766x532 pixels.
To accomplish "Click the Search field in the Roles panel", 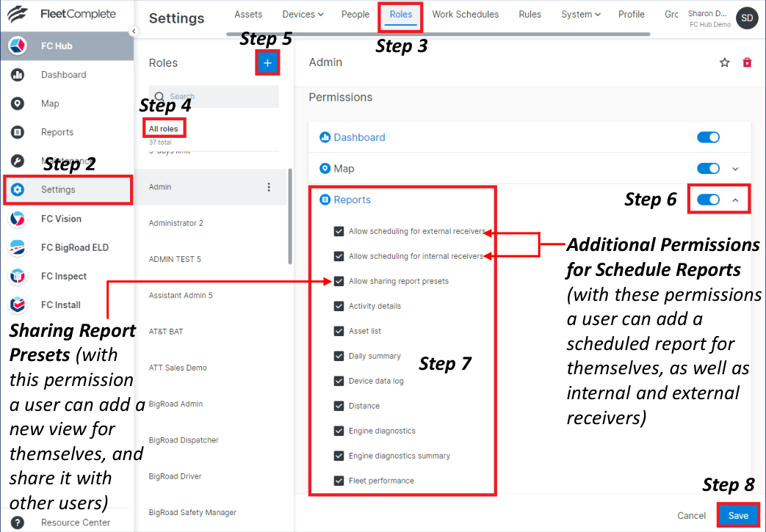I will pyautogui.click(x=213, y=95).
